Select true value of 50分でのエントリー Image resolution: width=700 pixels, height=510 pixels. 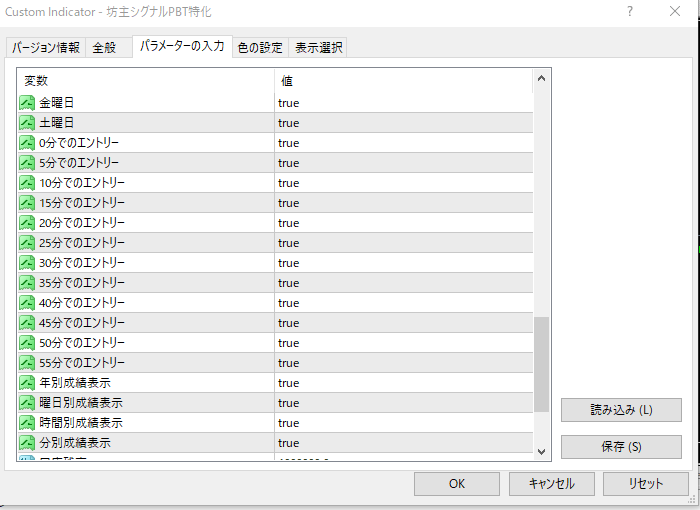288,343
